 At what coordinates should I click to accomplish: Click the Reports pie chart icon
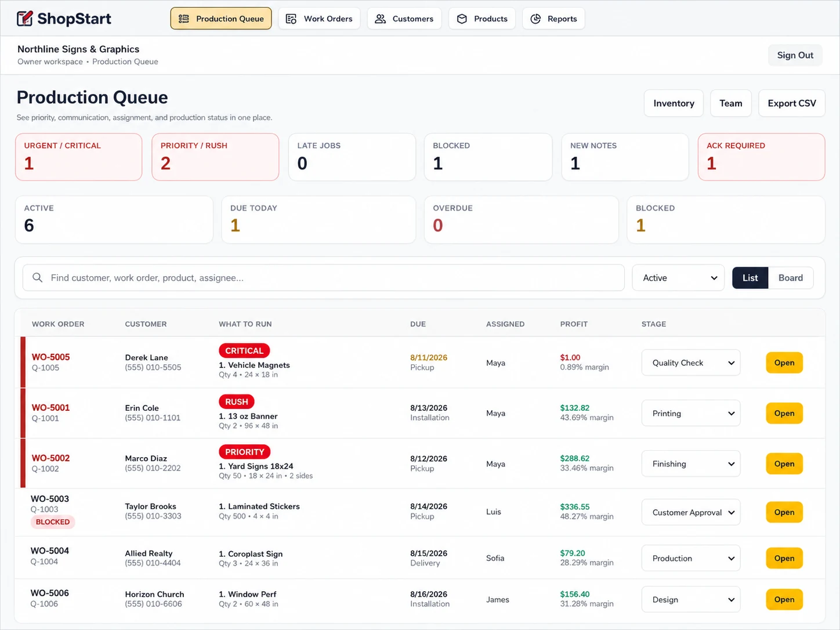(x=535, y=19)
